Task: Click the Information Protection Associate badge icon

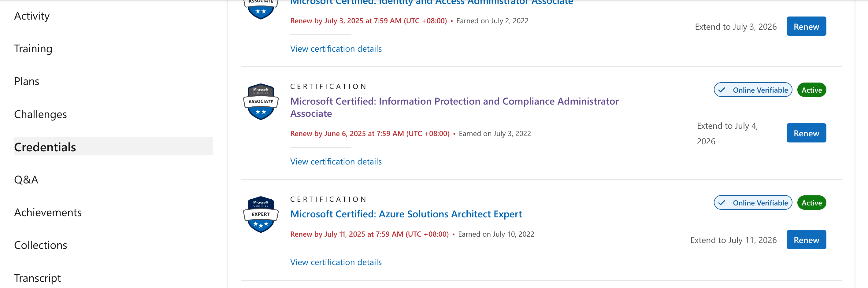Action: tap(261, 102)
